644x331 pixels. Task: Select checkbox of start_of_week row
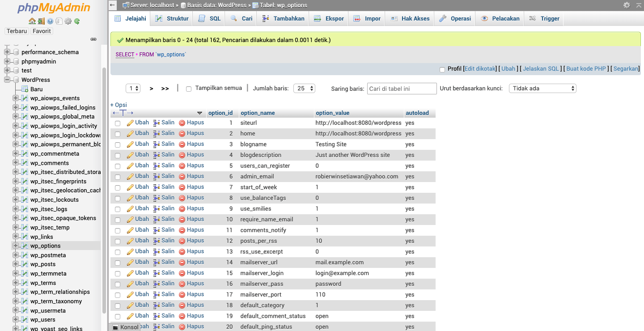[118, 187]
